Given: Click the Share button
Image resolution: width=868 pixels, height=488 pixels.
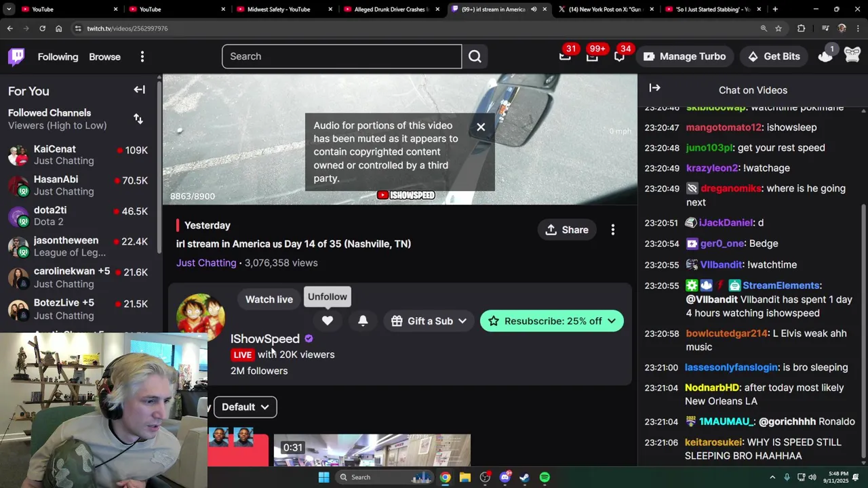Looking at the screenshot, I should point(567,230).
